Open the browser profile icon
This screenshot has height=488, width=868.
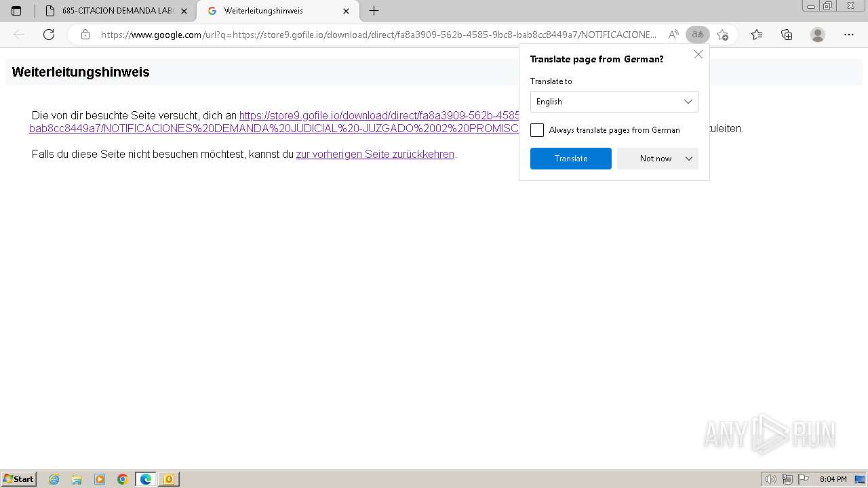[x=818, y=35]
